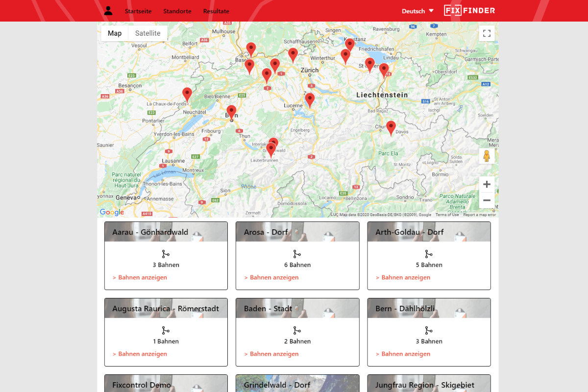Open map Terms of Use link
Image resolution: width=588 pixels, height=392 pixels.
click(447, 215)
